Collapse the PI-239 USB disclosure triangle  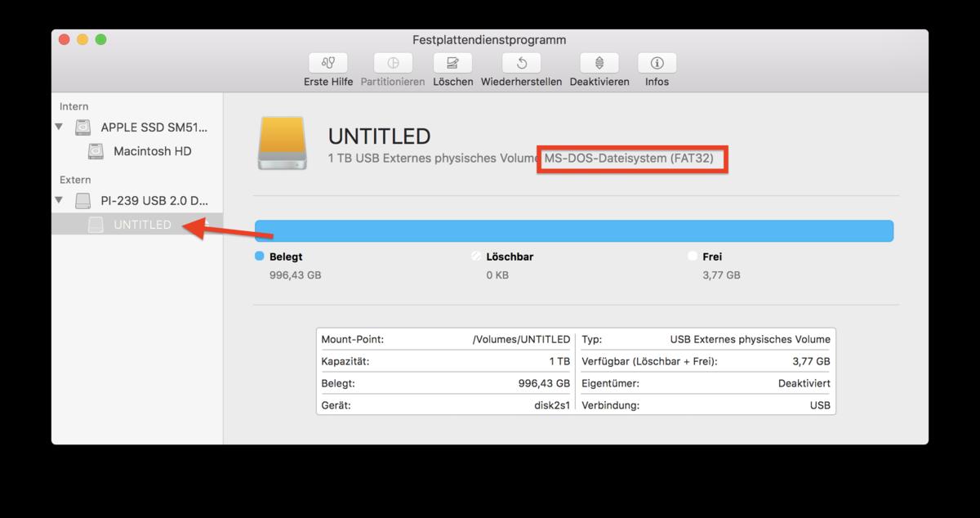click(59, 200)
